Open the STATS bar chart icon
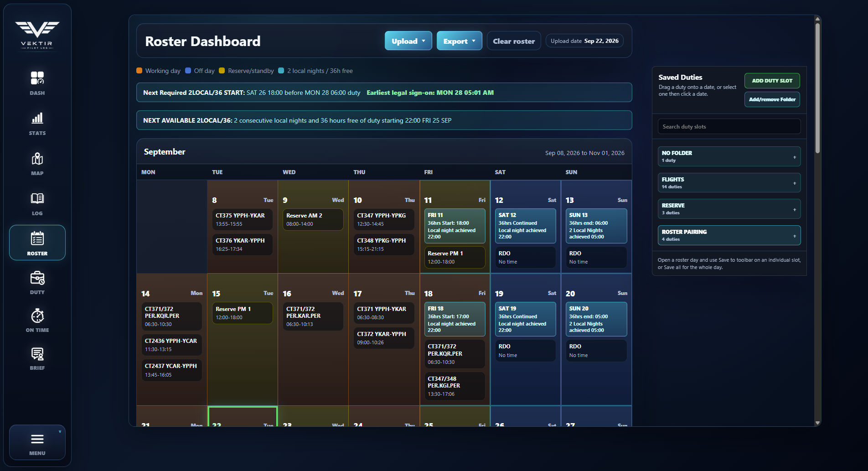This screenshot has width=868, height=471. (x=37, y=118)
